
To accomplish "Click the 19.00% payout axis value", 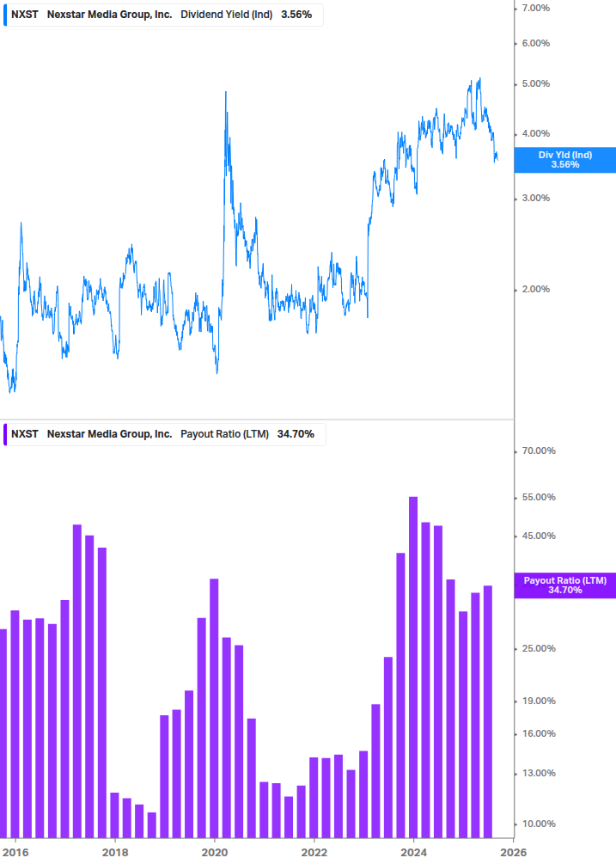I will 539,701.
